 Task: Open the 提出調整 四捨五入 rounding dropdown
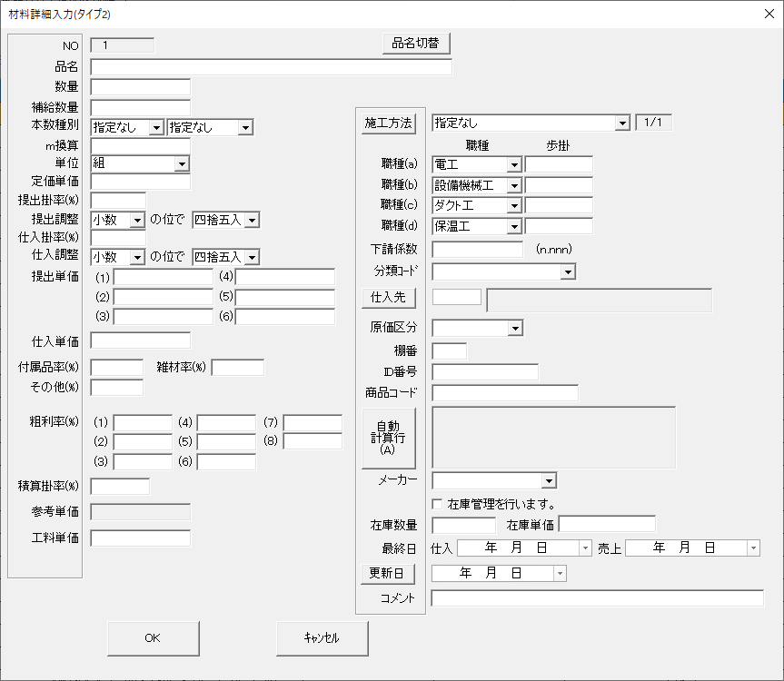coord(252,220)
